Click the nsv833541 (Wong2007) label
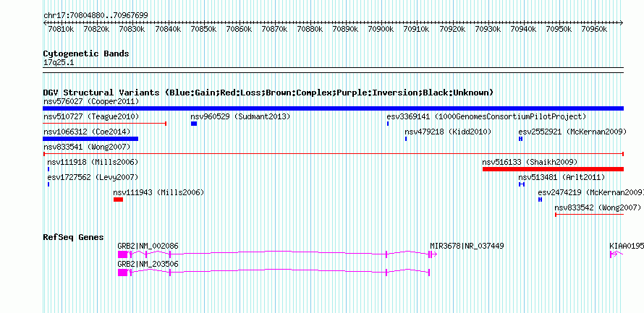 pyautogui.click(x=87, y=147)
